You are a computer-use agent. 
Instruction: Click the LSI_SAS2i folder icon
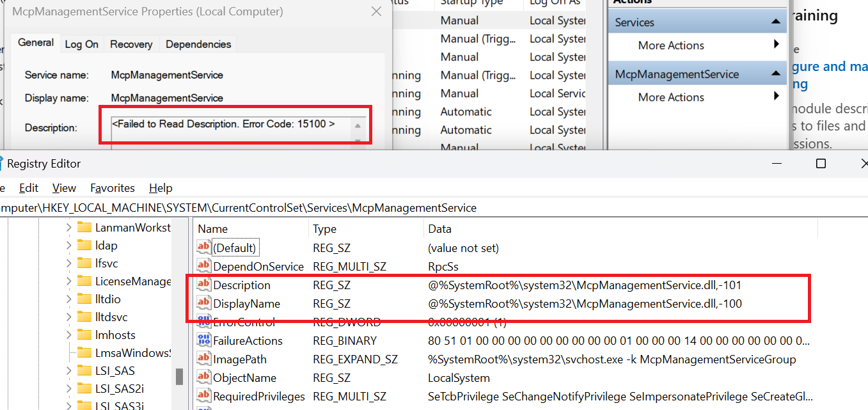84,388
